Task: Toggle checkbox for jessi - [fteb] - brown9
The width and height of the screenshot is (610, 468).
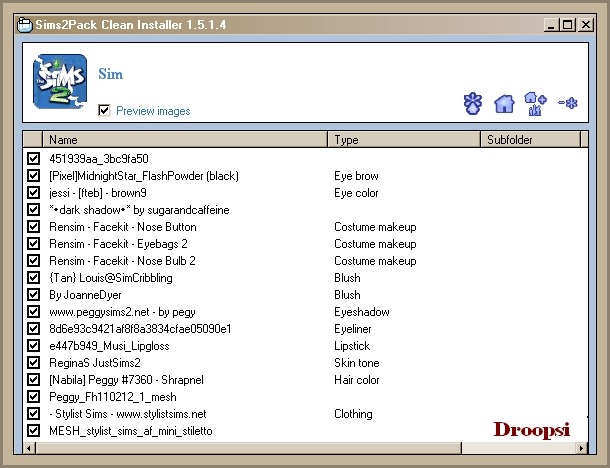Action: coord(33,193)
